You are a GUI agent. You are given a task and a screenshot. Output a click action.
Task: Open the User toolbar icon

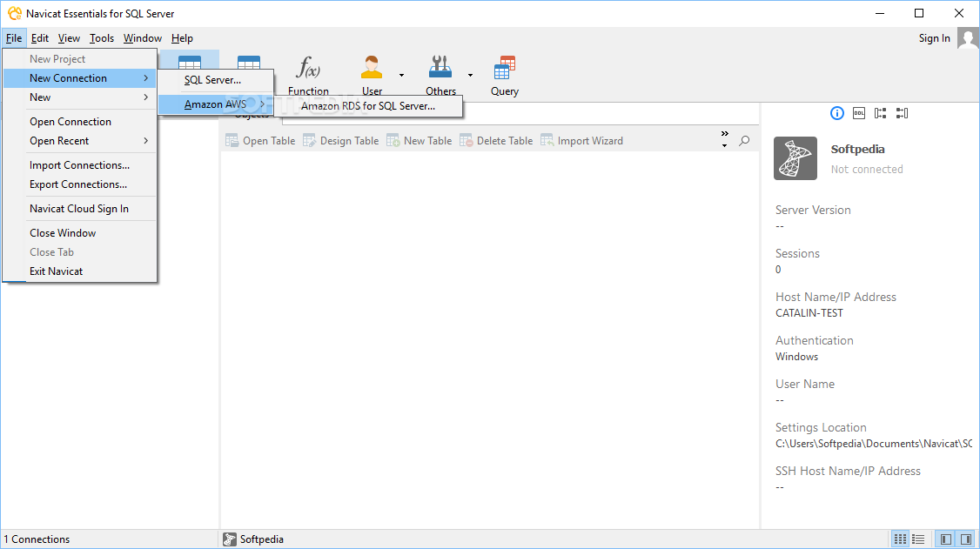[372, 75]
